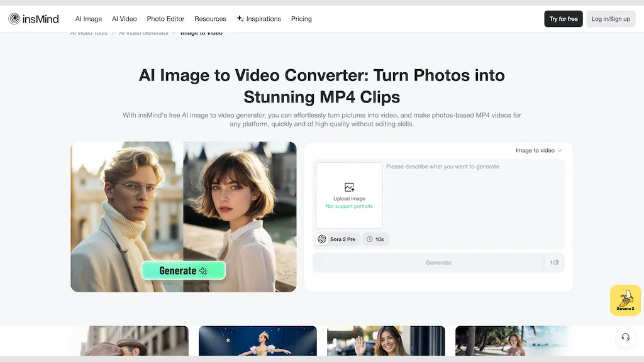Click the OpenAI logo icon on model chip
Image resolution: width=644 pixels, height=362 pixels.
(322, 239)
